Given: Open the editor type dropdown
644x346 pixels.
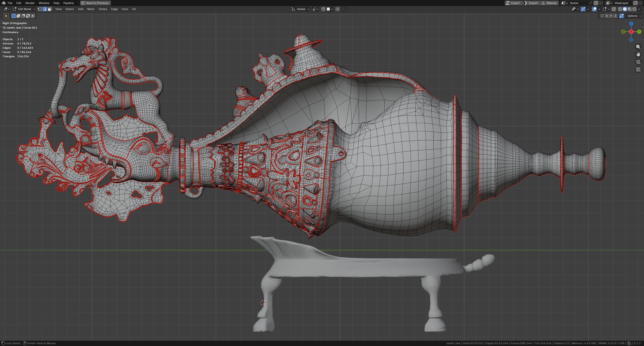Looking at the screenshot, I should pos(6,9).
